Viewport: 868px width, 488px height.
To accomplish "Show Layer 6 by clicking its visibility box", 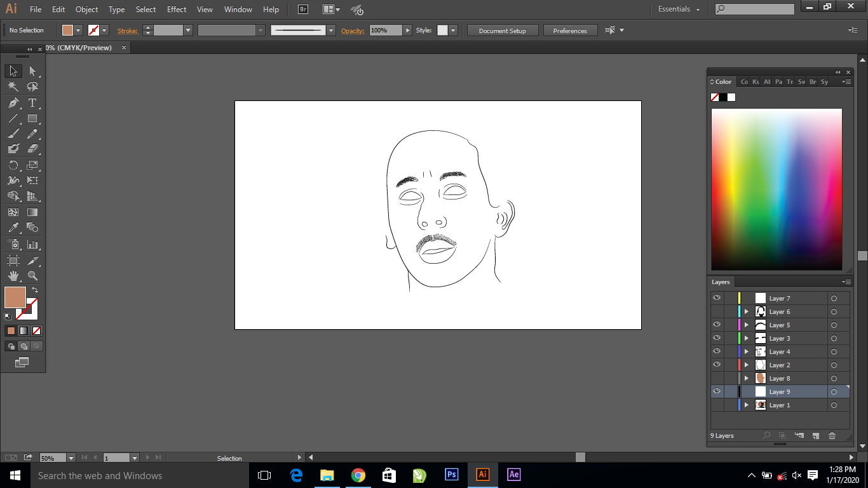I will [717, 311].
